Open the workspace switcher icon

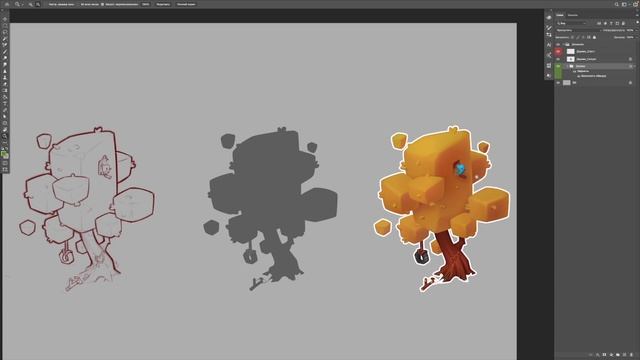point(624,4)
